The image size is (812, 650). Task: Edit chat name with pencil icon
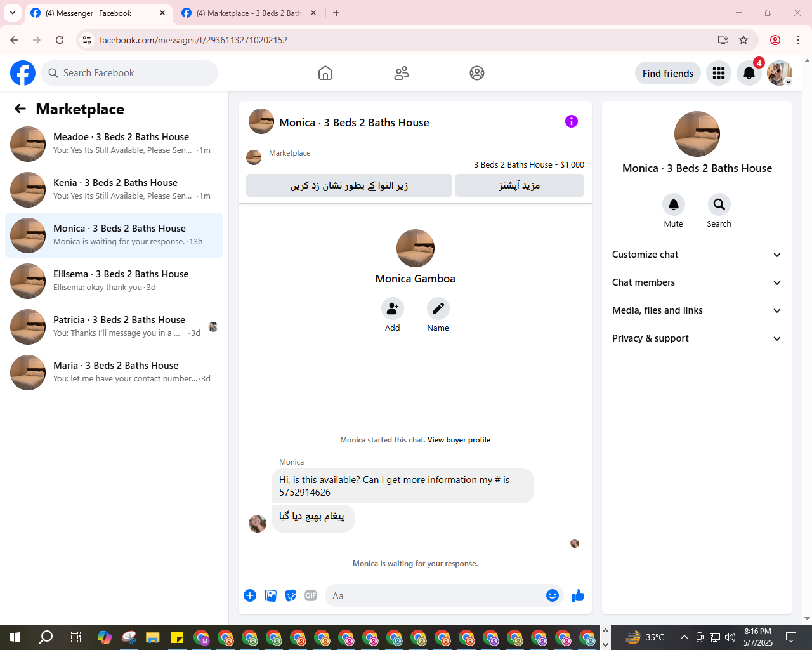438,308
